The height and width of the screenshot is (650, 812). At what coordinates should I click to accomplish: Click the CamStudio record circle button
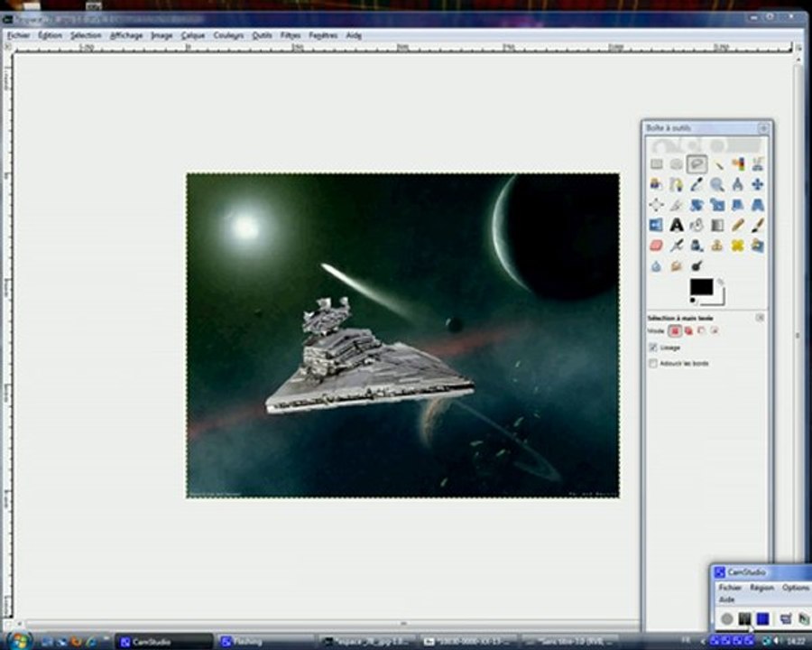click(x=727, y=618)
